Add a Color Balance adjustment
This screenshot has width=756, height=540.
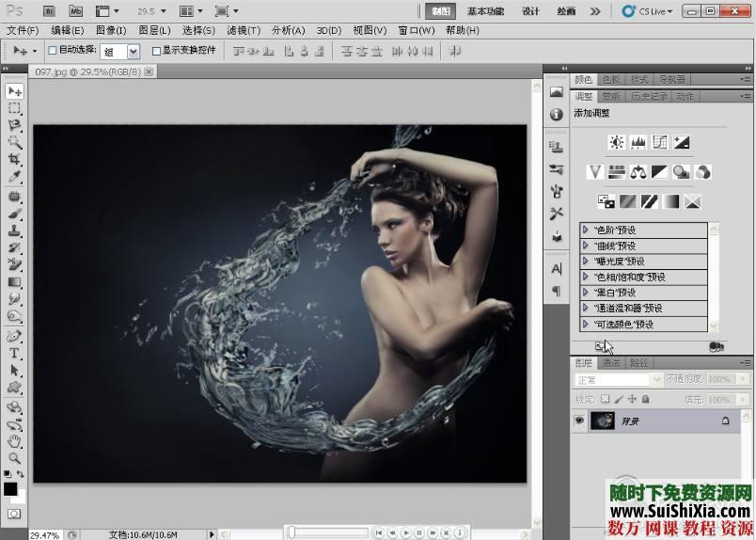tap(638, 172)
